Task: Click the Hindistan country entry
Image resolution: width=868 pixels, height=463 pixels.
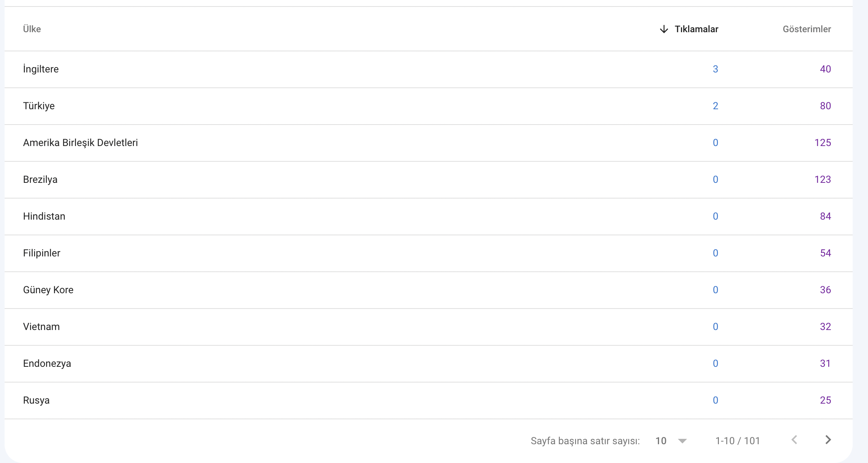Action: 44,216
